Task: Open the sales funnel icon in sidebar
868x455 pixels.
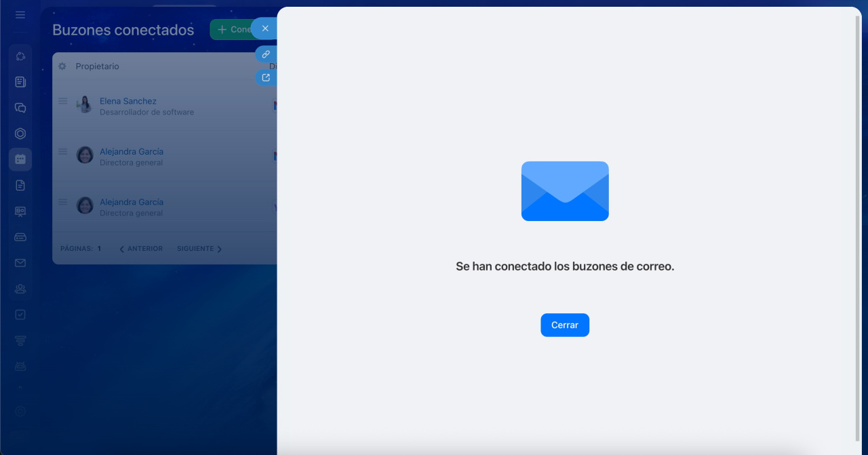Action: (x=20, y=340)
